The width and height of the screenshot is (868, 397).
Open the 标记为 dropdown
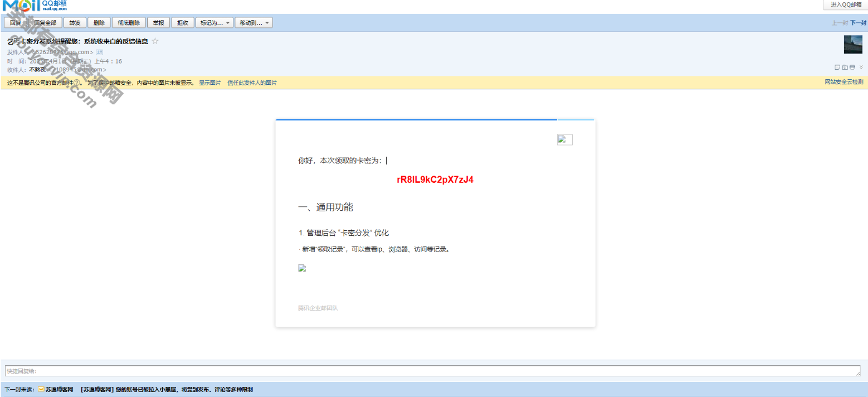214,23
